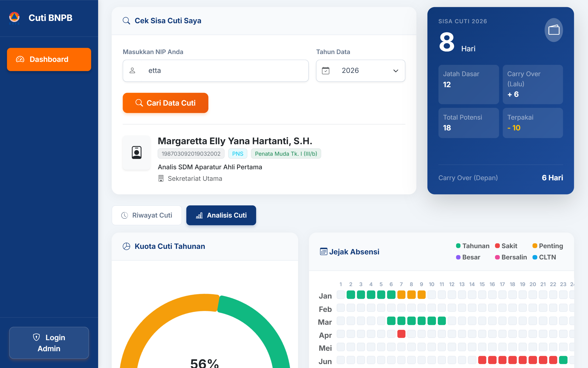Click the red Apr 7 attendance cell
Image resolution: width=588 pixels, height=368 pixels.
point(401,334)
